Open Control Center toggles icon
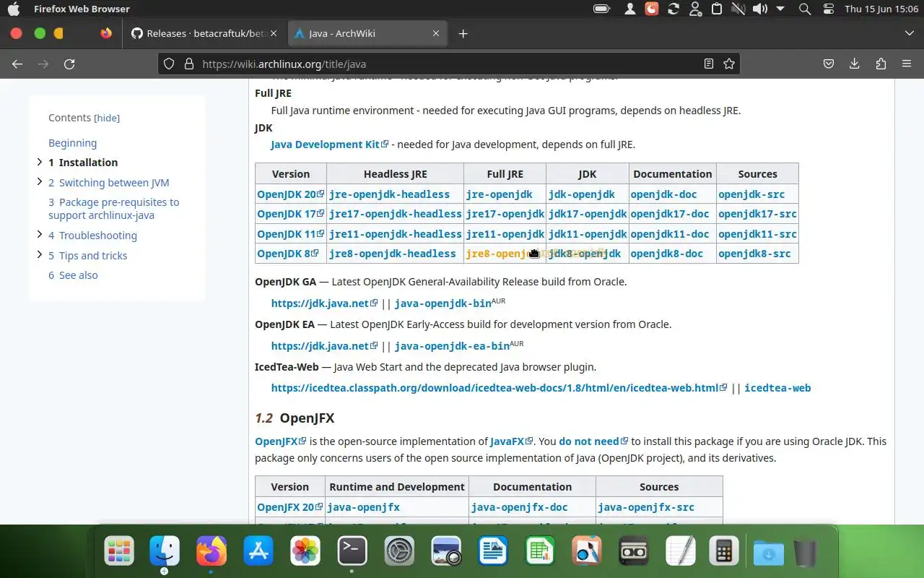 pyautogui.click(x=828, y=9)
